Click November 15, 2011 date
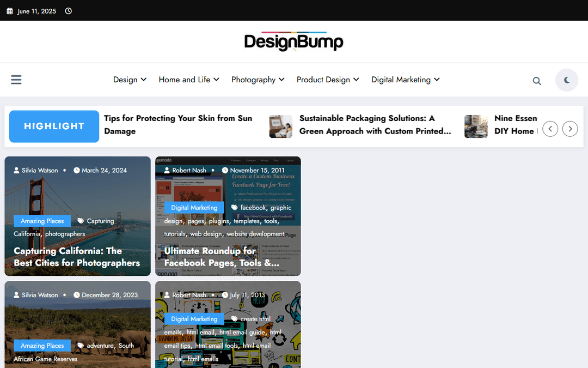 coord(257,171)
